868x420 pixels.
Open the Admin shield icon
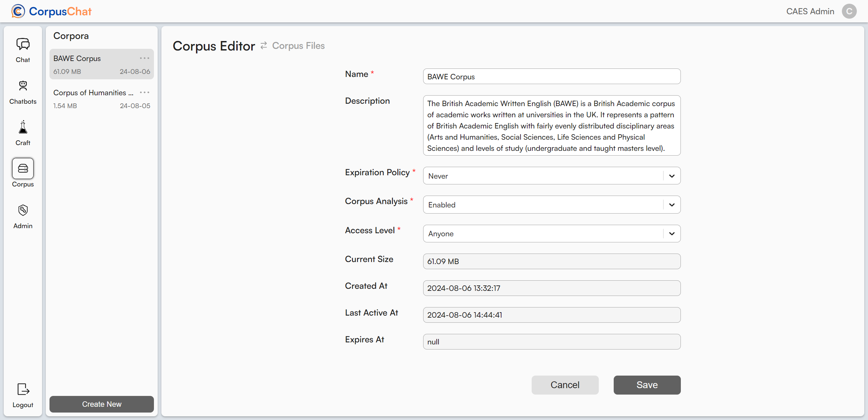pyautogui.click(x=23, y=211)
